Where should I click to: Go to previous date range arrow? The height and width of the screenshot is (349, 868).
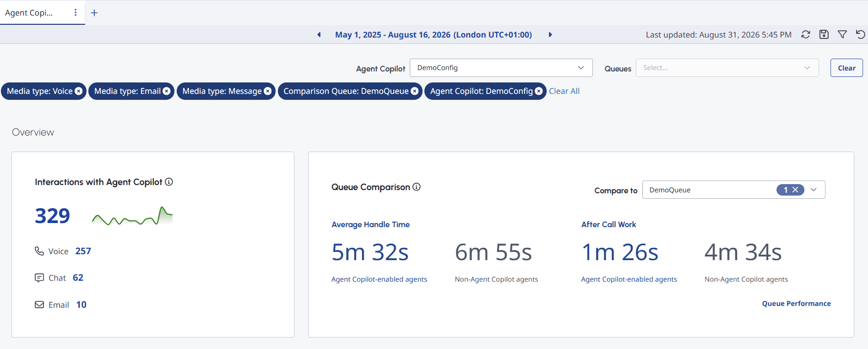click(x=319, y=35)
